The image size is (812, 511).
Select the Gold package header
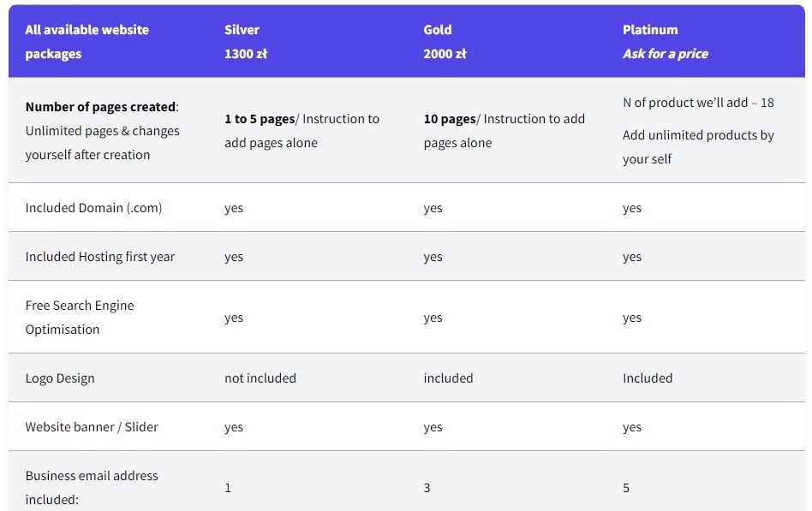click(437, 29)
